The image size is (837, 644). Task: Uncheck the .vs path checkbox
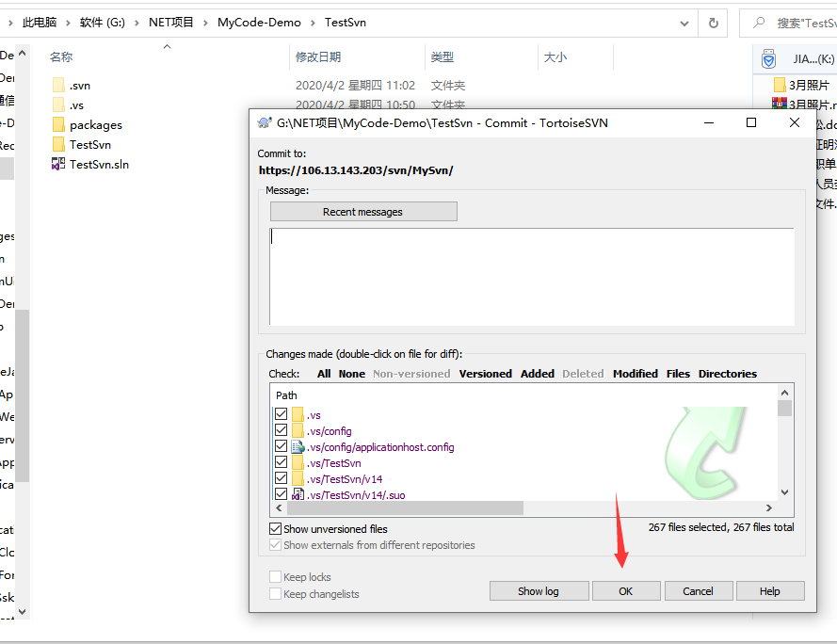click(x=281, y=414)
